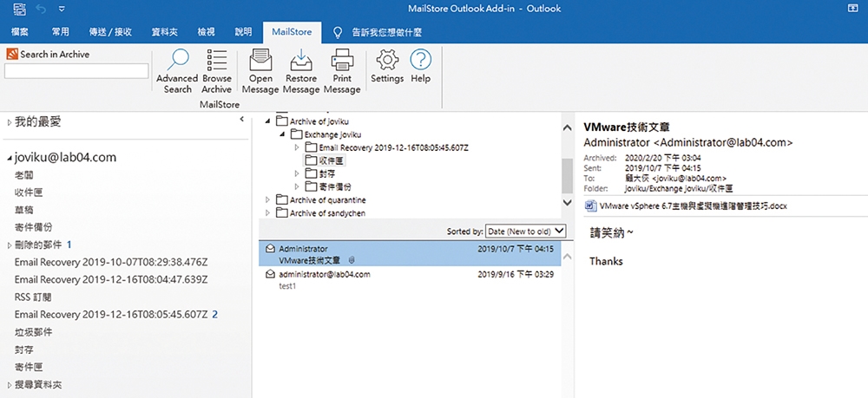Click the 收件匣 folder icon in archive tree
This screenshot has height=398, width=868.
310,160
